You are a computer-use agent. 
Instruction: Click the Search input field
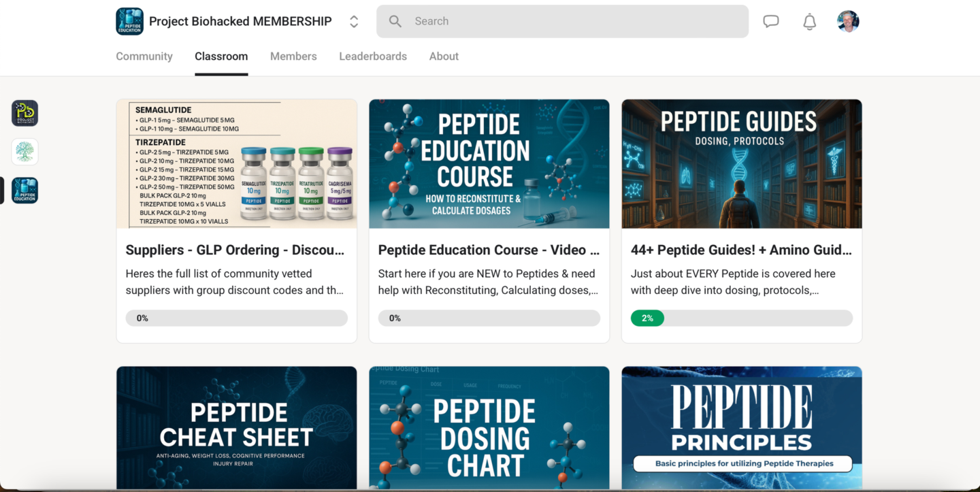562,21
